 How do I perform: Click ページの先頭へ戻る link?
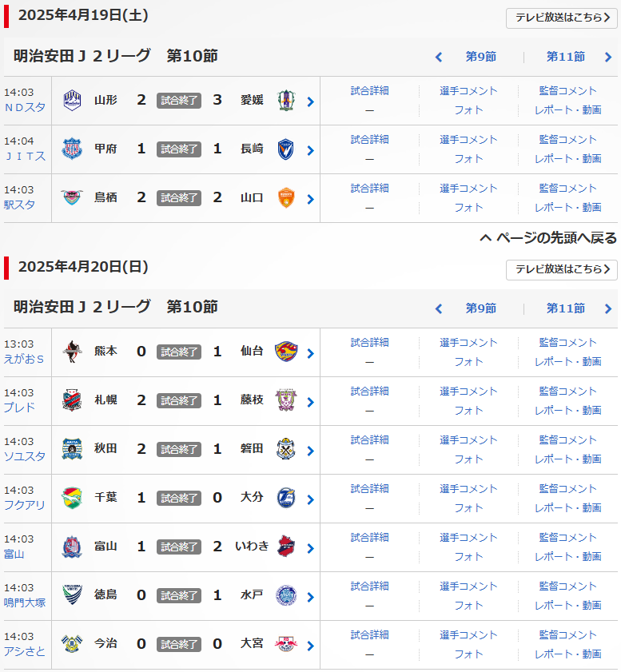(x=548, y=238)
